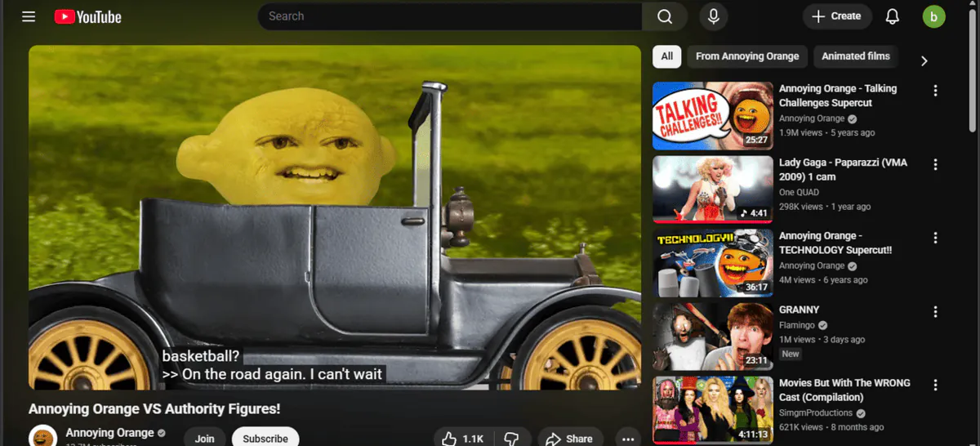Open TECHNOLOGY Supercut thumbnail
Image resolution: width=980 pixels, height=446 pixels.
click(713, 262)
